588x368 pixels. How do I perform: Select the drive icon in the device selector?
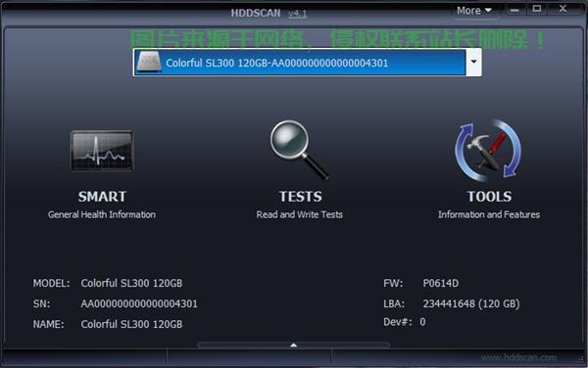coord(149,62)
